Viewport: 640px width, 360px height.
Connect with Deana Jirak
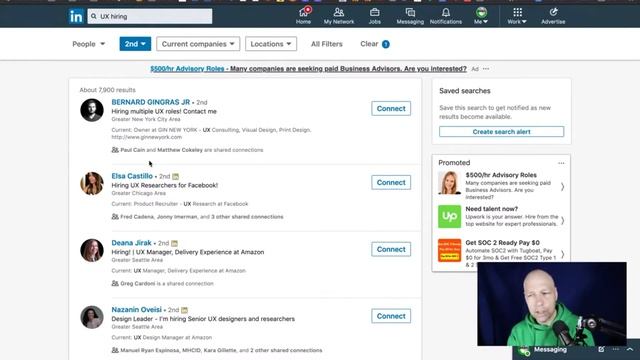click(391, 249)
